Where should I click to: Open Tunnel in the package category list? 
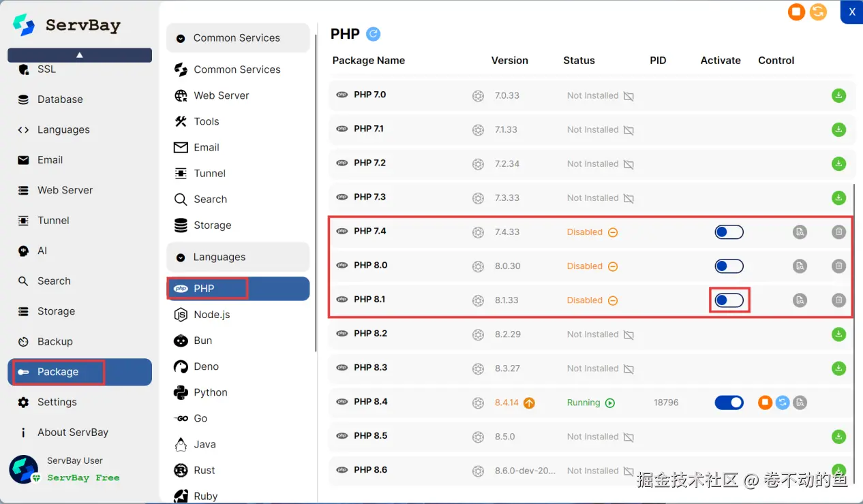point(238,173)
